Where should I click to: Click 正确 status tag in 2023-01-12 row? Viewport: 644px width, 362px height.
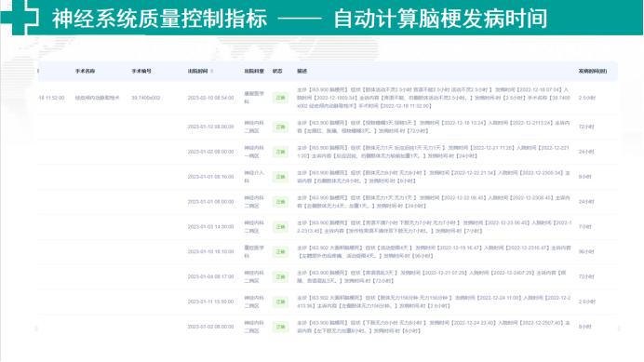(x=280, y=127)
